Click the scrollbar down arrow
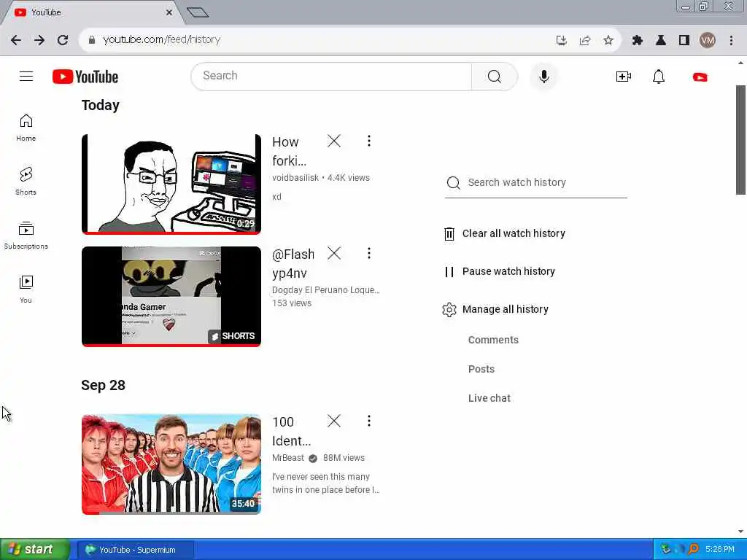 coord(741,532)
